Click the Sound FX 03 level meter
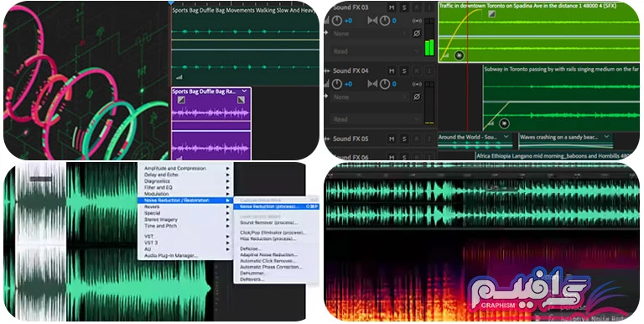This screenshot has height=324, width=644. [429, 37]
